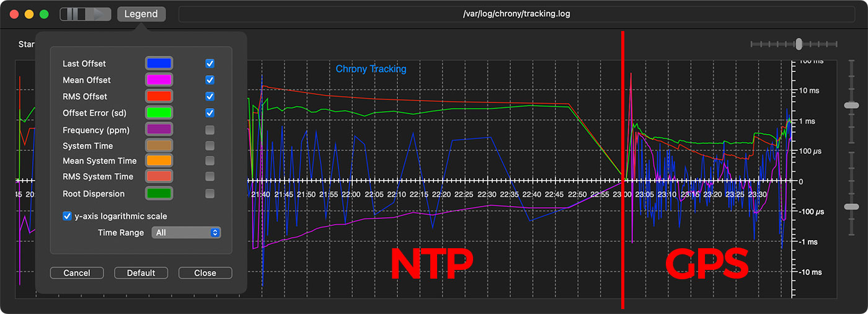Open the green Offset Error color well
The height and width of the screenshot is (314, 868).
tap(159, 113)
